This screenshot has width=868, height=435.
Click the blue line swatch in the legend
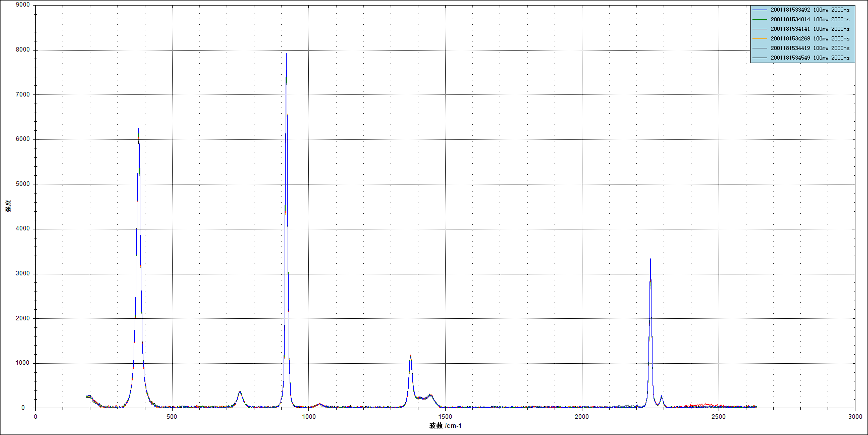click(759, 10)
